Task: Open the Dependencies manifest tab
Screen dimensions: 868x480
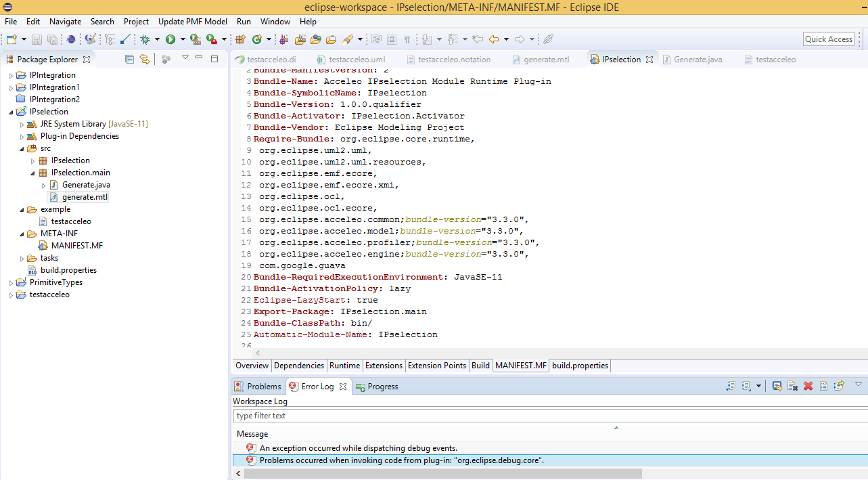Action: coord(299,366)
